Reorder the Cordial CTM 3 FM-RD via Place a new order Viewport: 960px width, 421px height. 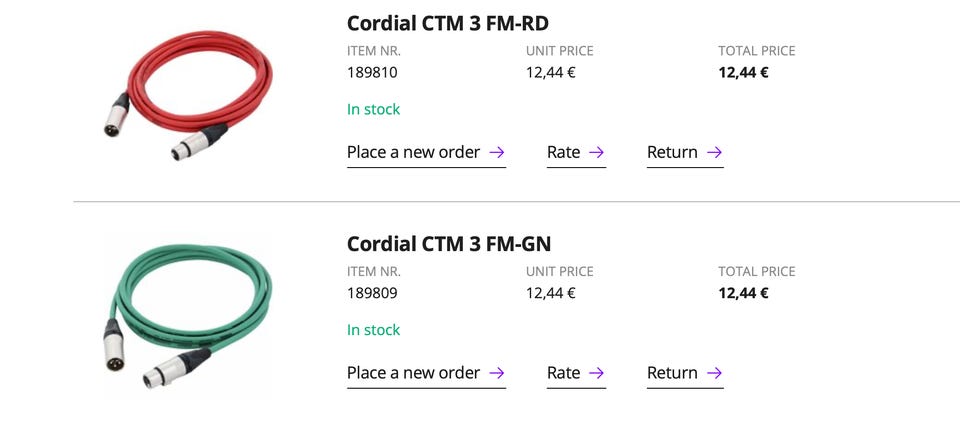[x=414, y=153]
